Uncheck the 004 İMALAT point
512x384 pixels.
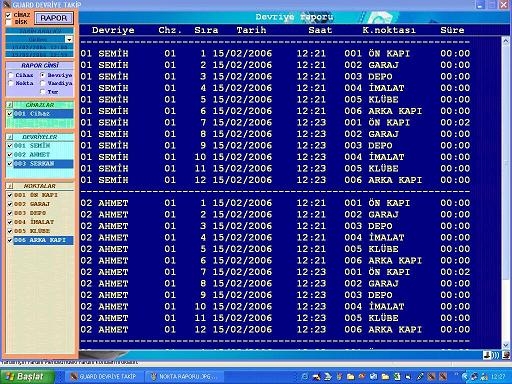(x=10, y=222)
